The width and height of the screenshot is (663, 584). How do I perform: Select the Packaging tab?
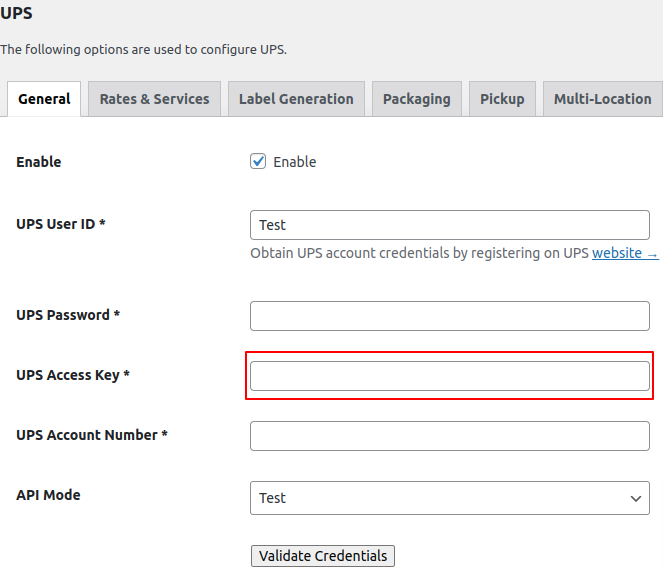tap(416, 99)
